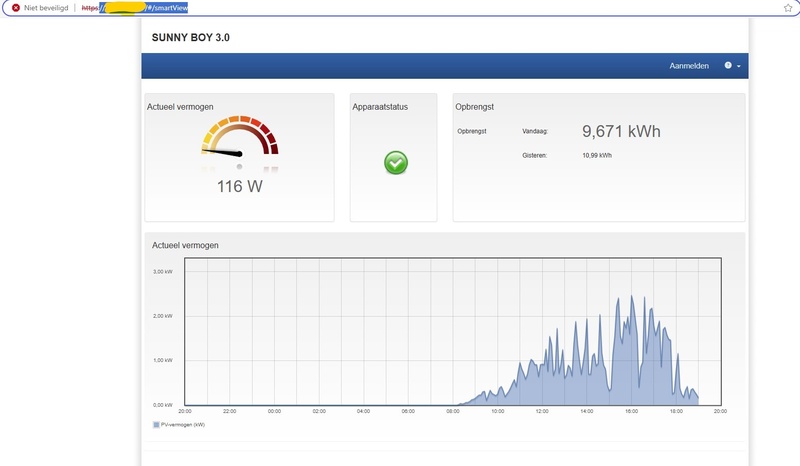This screenshot has height=466, width=800.
Task: Click the 08:00 chart axis label
Action: [453, 411]
